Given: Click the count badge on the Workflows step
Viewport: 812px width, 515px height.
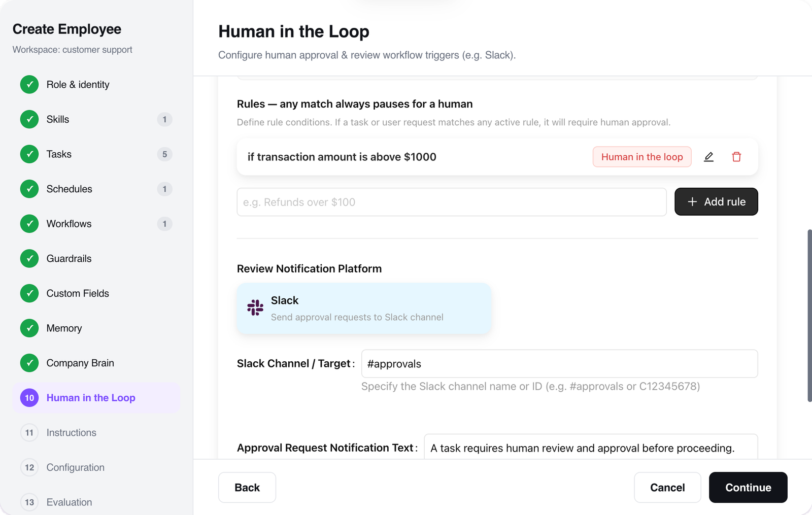Looking at the screenshot, I should click(164, 224).
